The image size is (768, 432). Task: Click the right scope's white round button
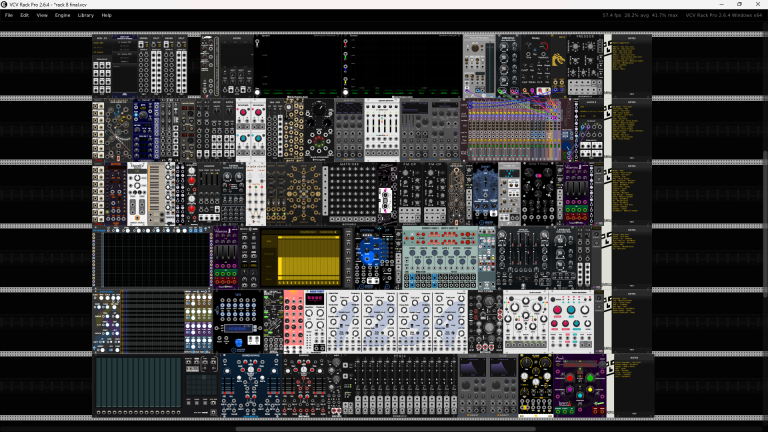(345, 92)
